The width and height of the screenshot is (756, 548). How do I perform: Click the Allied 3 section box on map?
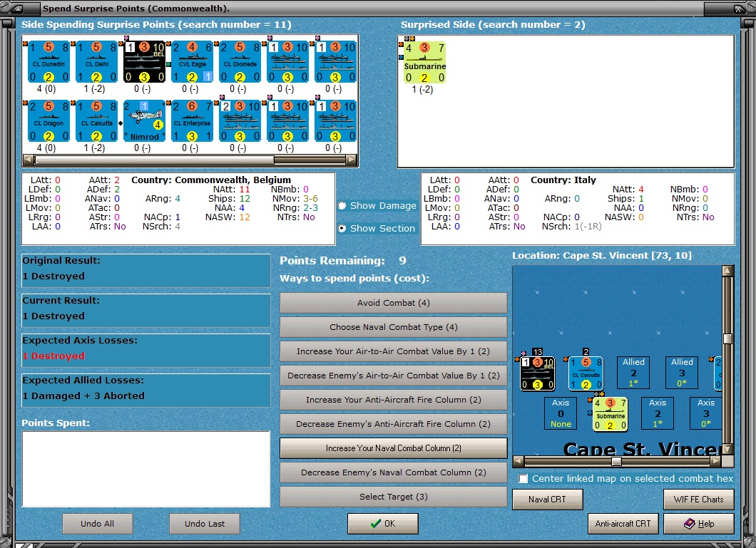[682, 372]
